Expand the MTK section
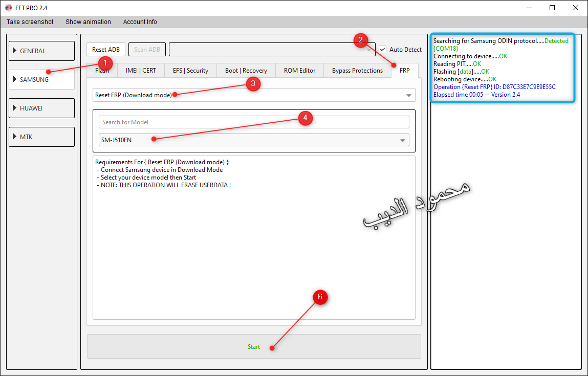 [x=41, y=137]
